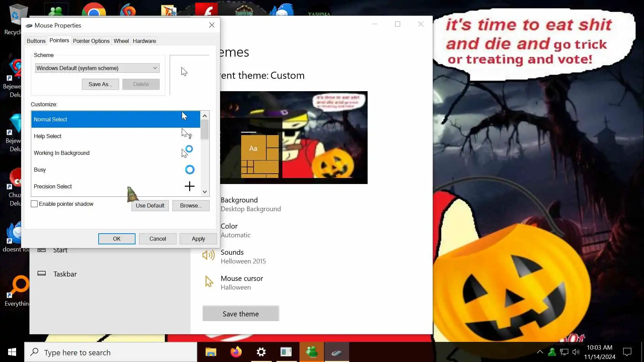Click the Background desktop setting link
Image resolution: width=644 pixels, height=362 pixels.
point(239,200)
